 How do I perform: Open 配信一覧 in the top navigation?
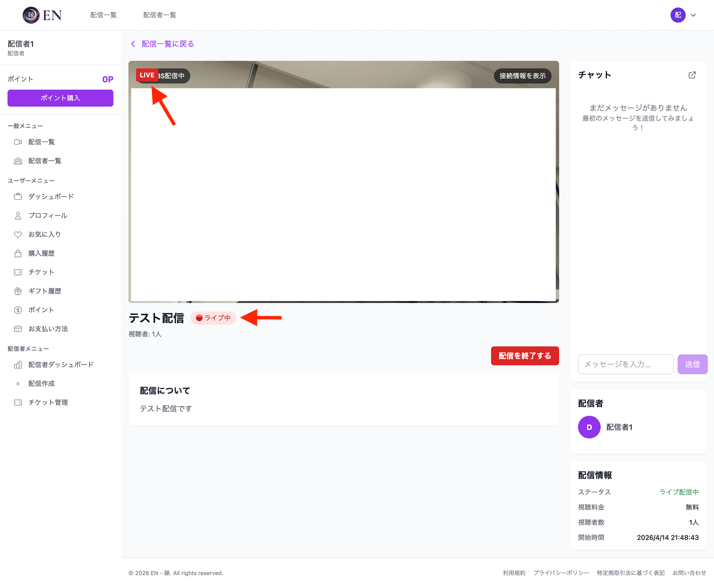click(103, 15)
